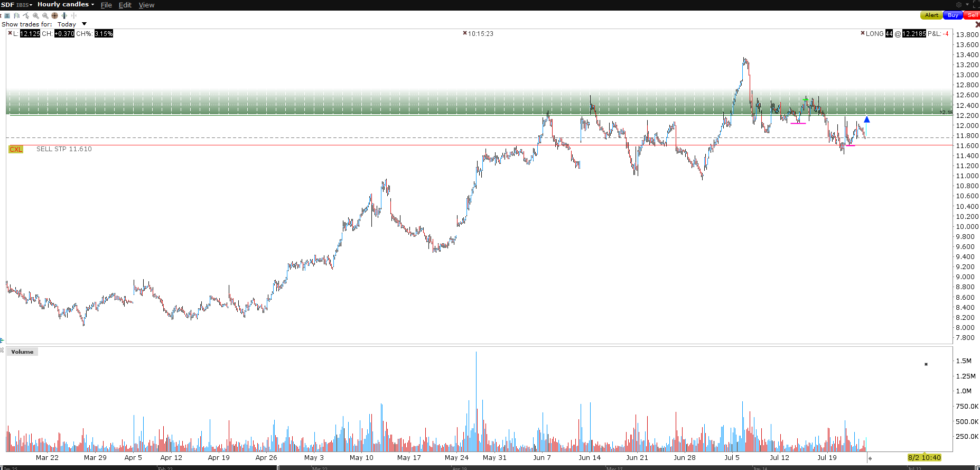Toggle the crosshair tool icon
Viewport: 980px width, 470px height.
click(54, 15)
